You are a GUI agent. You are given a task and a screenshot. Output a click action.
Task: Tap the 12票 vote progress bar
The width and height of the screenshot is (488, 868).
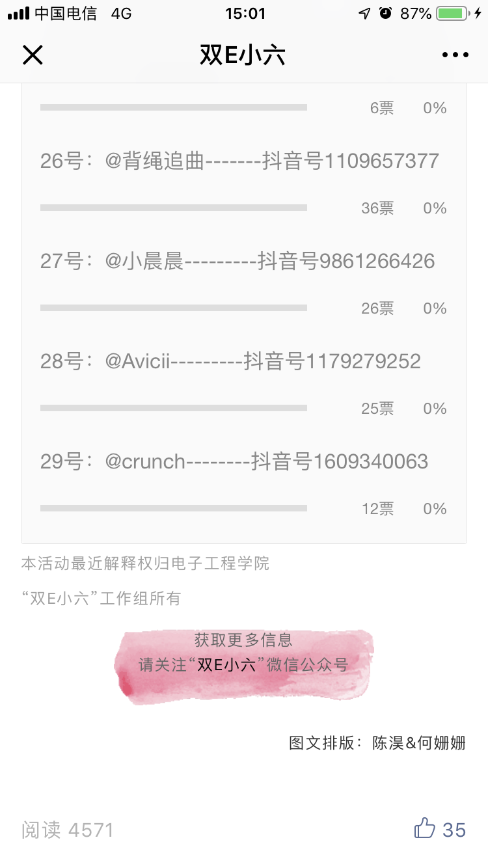pos(173,508)
